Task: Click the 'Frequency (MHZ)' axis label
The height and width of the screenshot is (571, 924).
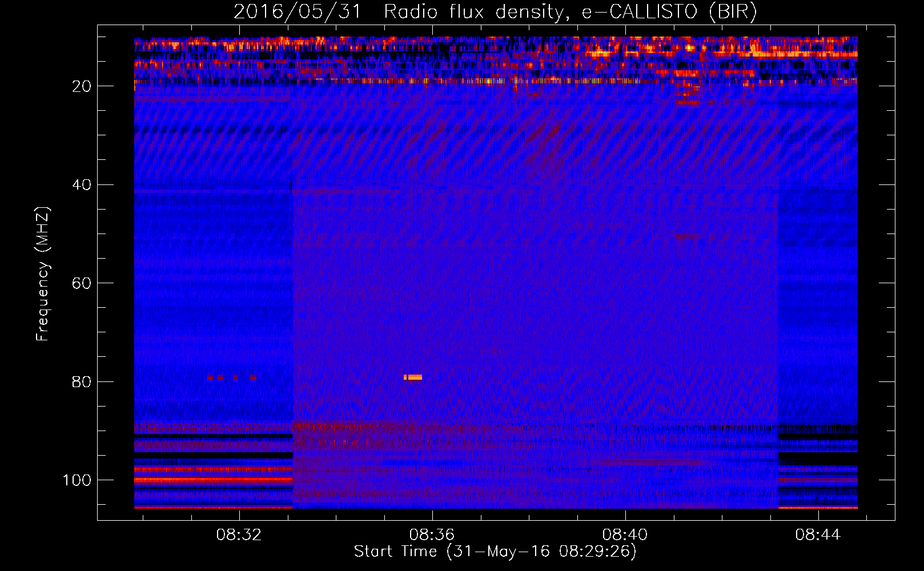Action: (43, 274)
